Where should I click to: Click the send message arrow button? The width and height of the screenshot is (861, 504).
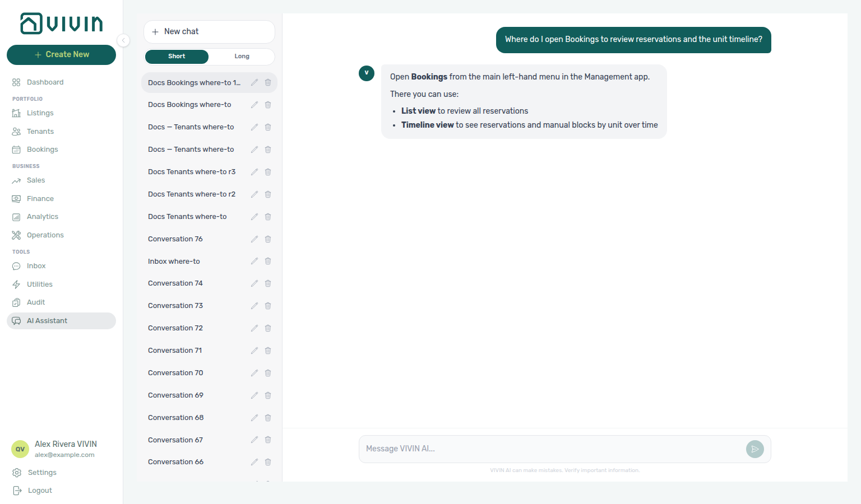coord(755,449)
